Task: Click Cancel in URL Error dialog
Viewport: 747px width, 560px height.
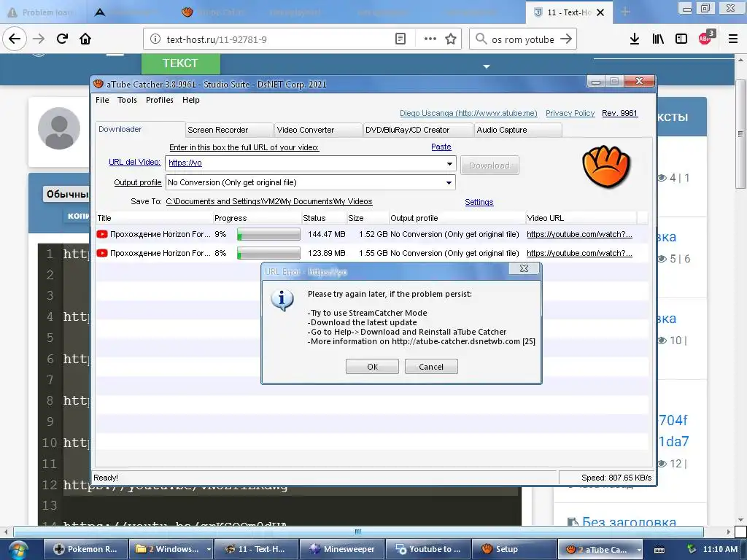Action: 431,367
